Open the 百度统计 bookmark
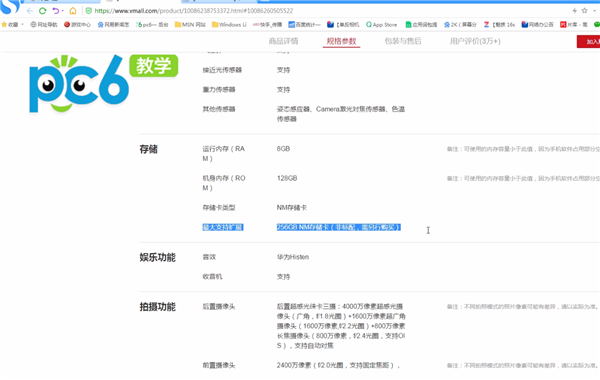This screenshot has height=380, width=600. click(305, 24)
